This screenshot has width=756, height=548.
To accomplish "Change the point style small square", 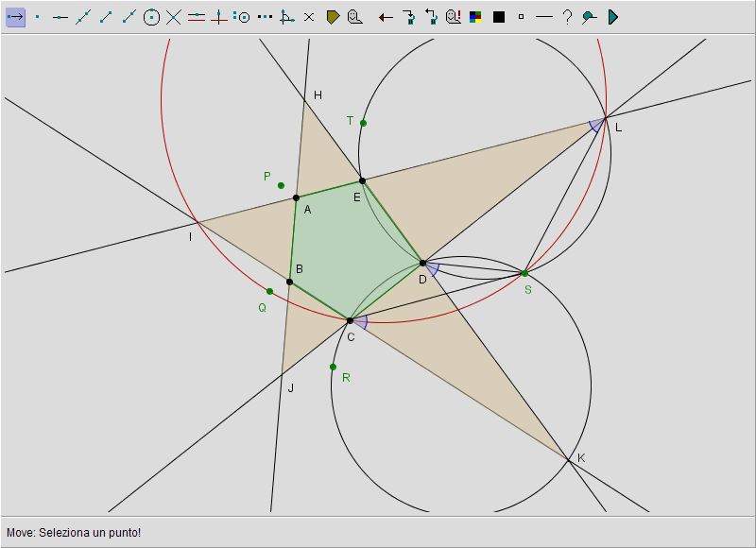I will 521,17.
